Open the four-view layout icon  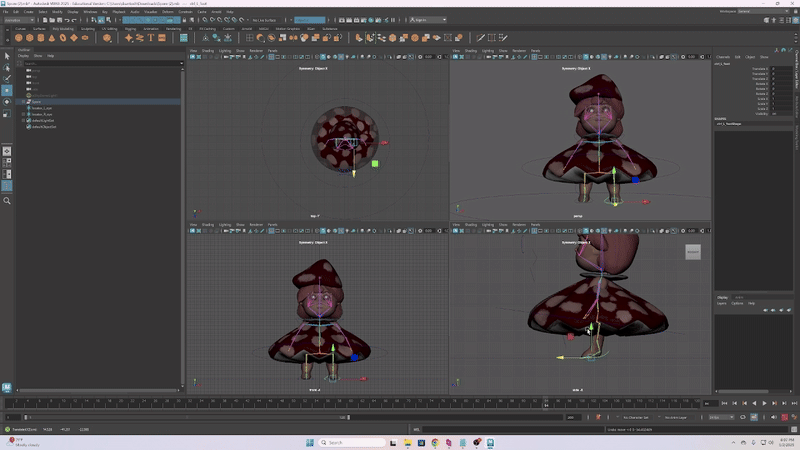(7, 162)
